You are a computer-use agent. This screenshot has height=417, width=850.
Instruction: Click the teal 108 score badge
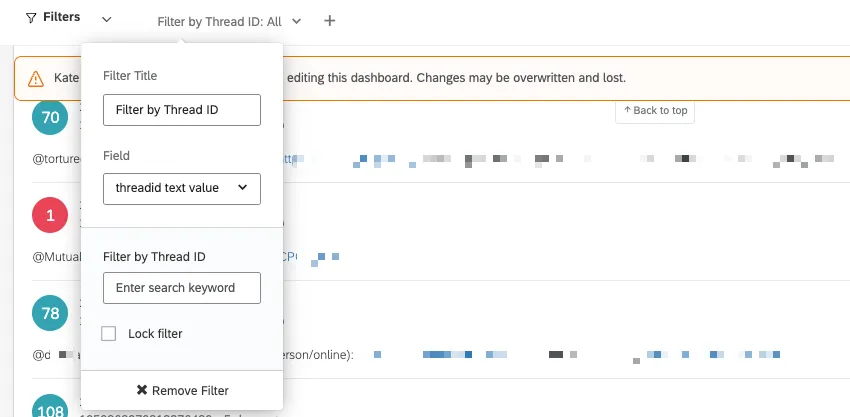pyautogui.click(x=50, y=408)
